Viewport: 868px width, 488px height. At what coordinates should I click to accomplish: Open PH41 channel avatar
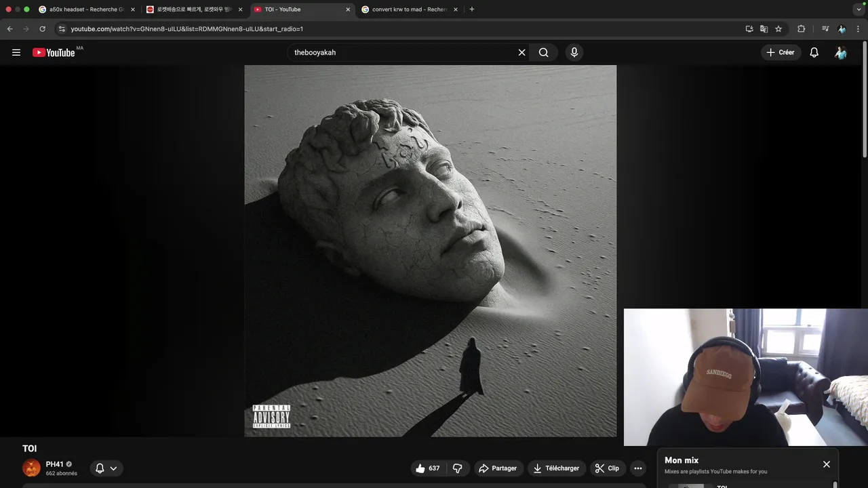[x=31, y=468]
